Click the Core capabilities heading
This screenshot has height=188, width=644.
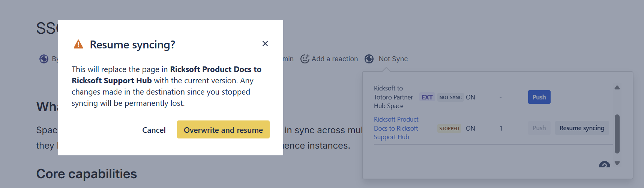(x=87, y=174)
